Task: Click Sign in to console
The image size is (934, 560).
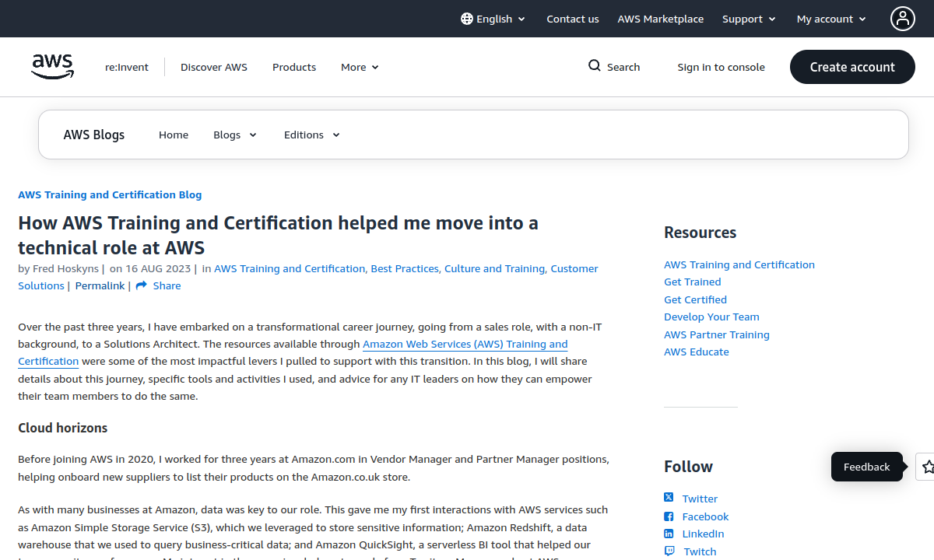Action: 722,67
